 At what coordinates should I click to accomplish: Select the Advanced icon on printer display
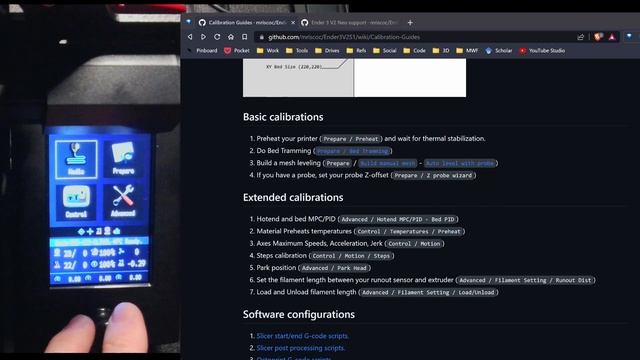click(123, 201)
